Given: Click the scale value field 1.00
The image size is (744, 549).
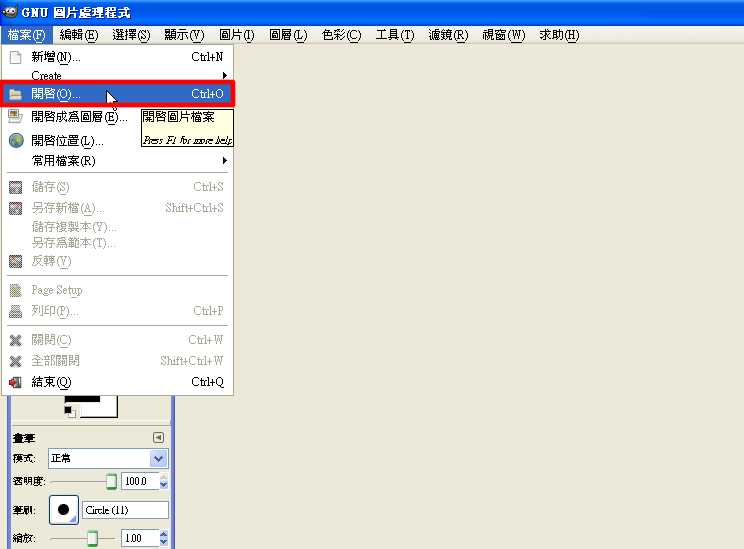Looking at the screenshot, I should (x=140, y=538).
